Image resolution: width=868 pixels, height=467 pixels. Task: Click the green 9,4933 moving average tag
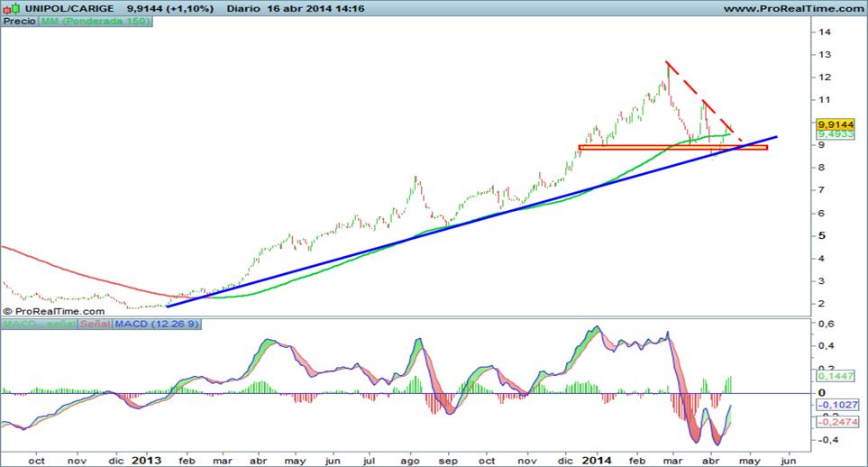[836, 134]
